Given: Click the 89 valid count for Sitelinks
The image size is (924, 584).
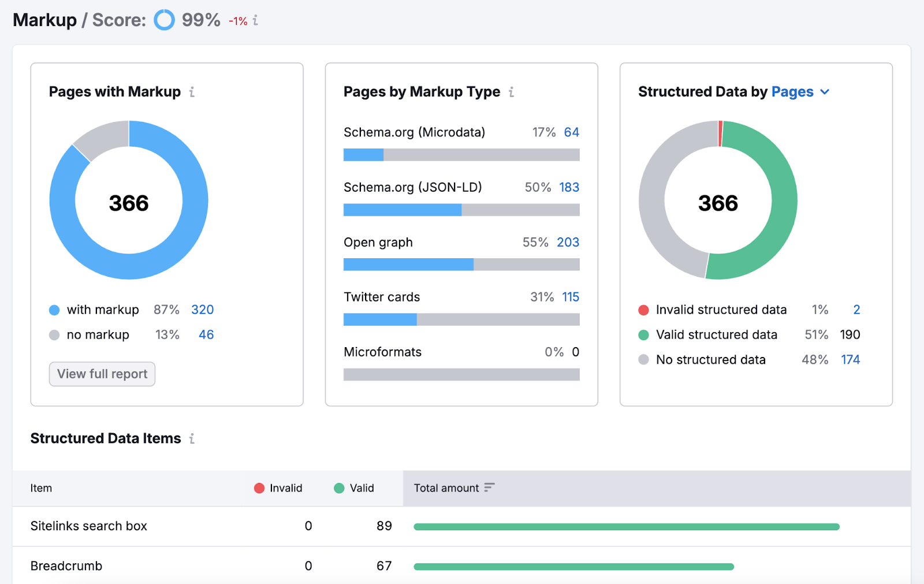Looking at the screenshot, I should (384, 526).
